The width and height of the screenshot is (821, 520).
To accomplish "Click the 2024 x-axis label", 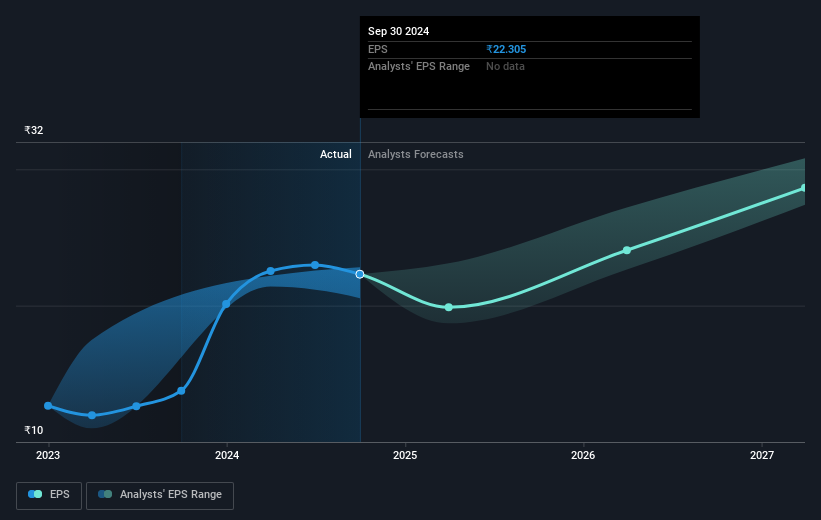I will click(x=227, y=456).
